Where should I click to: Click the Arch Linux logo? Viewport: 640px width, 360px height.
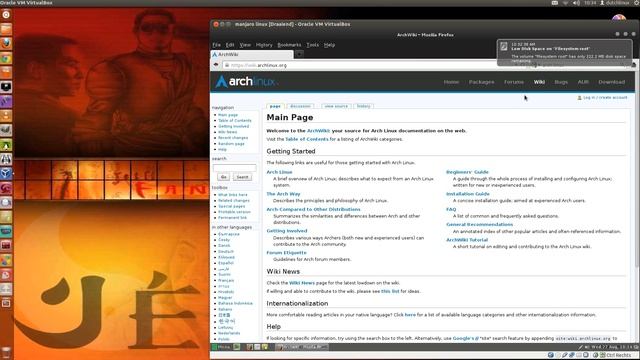246,82
